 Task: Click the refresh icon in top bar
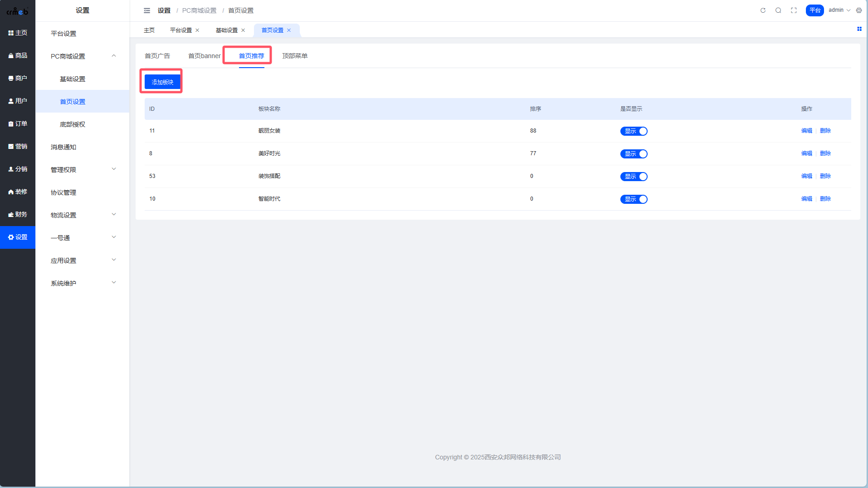[x=763, y=10]
